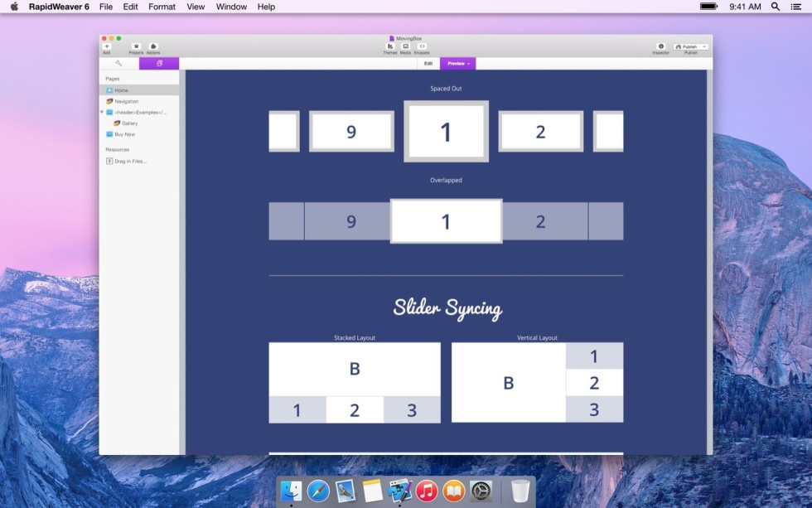Screen dimensions: 812x508
Task: Select the Buy Now page
Action: pyautogui.click(x=139, y=134)
